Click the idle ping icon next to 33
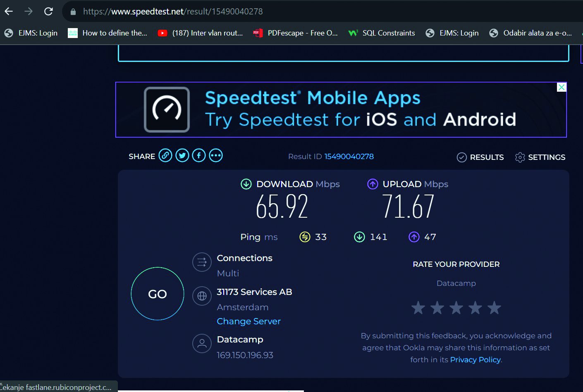 click(305, 237)
